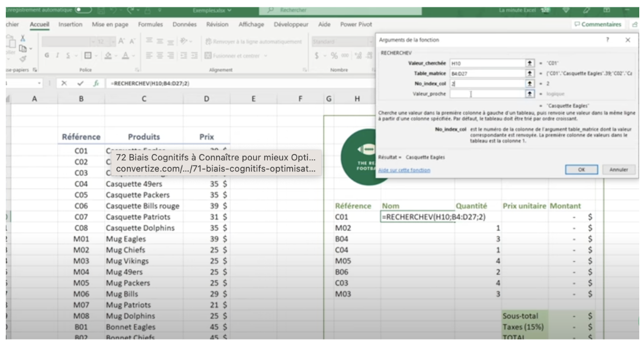Decrease the indent
The height and width of the screenshot is (348, 644).
(184, 56)
